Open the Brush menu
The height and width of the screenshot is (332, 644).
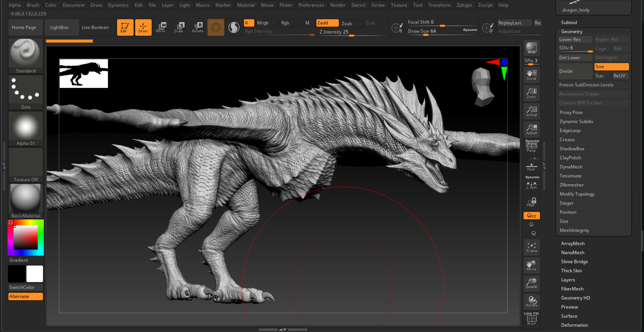point(33,5)
